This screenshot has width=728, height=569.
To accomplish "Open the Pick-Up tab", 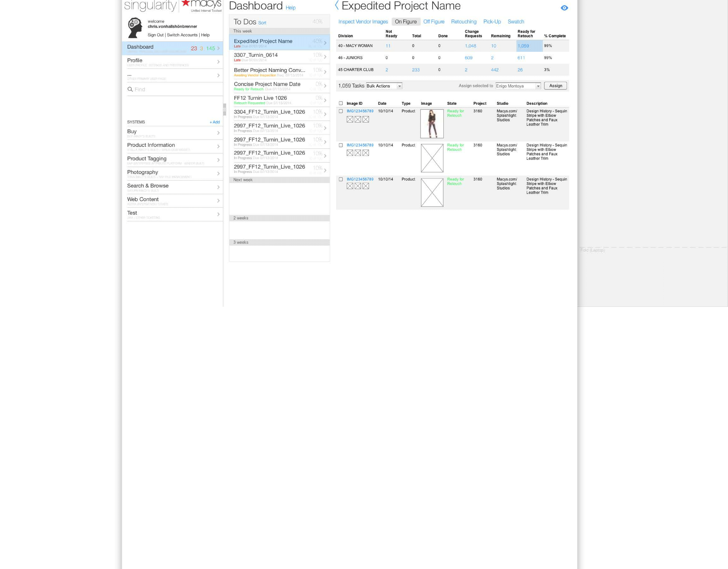I will pos(492,22).
